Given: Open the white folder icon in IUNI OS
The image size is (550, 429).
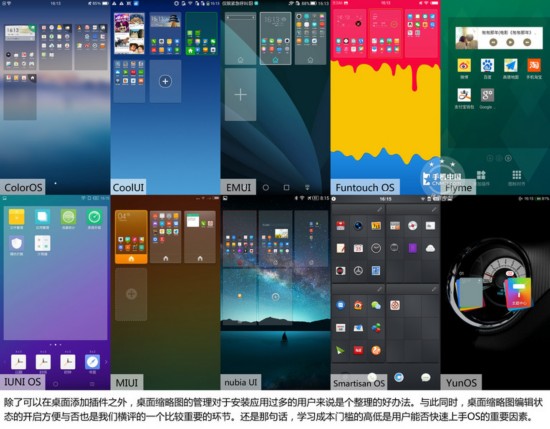Looking at the screenshot, I should coord(42,243).
